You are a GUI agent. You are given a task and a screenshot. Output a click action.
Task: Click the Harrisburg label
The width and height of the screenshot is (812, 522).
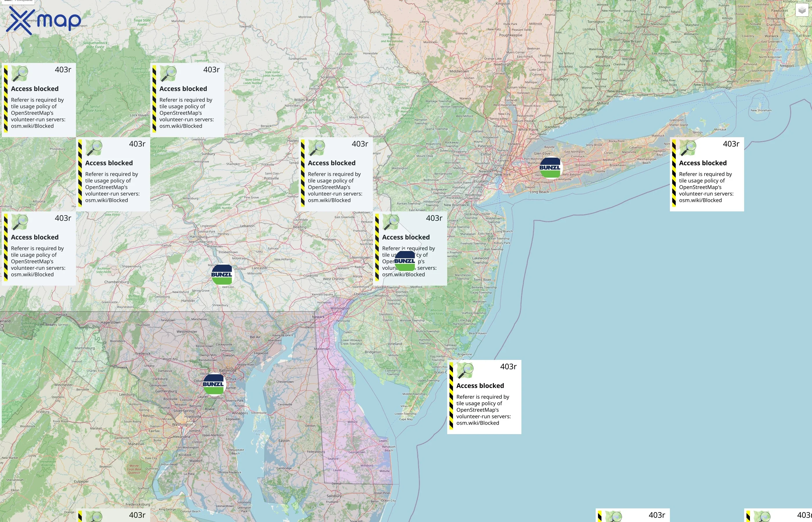tap(198, 237)
